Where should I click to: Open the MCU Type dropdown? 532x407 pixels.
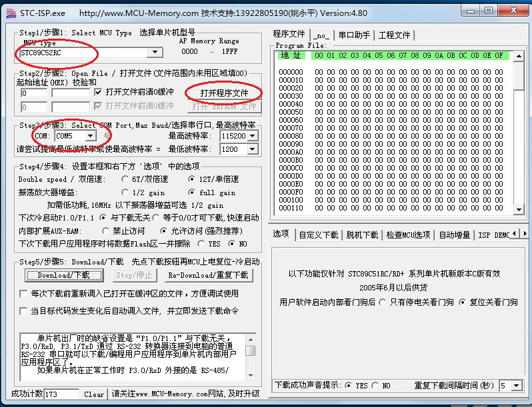[155, 53]
